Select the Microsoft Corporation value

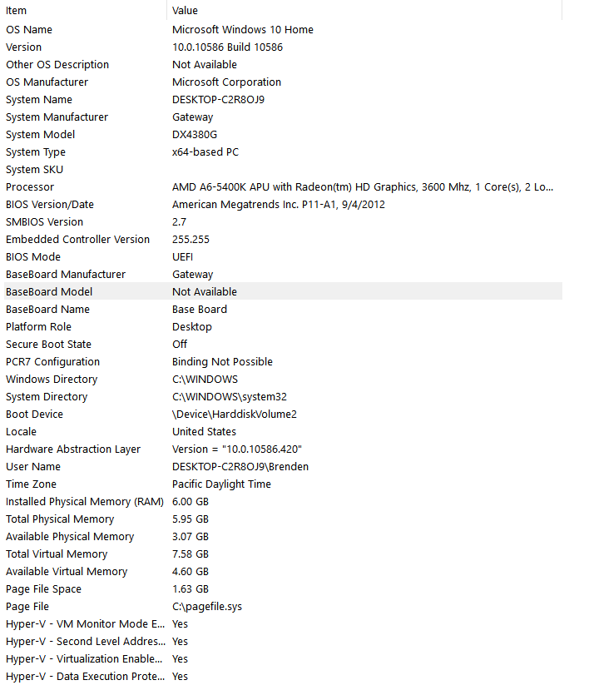coord(226,82)
